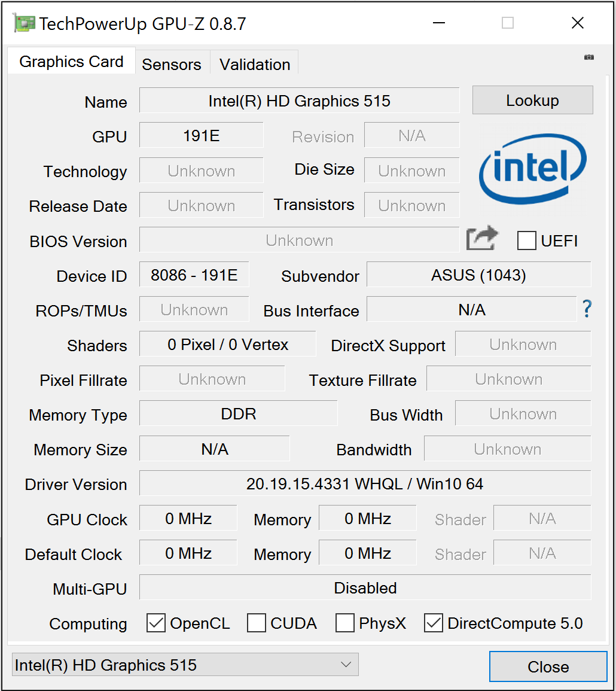This screenshot has height=691, width=616.
Task: Click the BIOS export share icon
Action: pyautogui.click(x=482, y=238)
